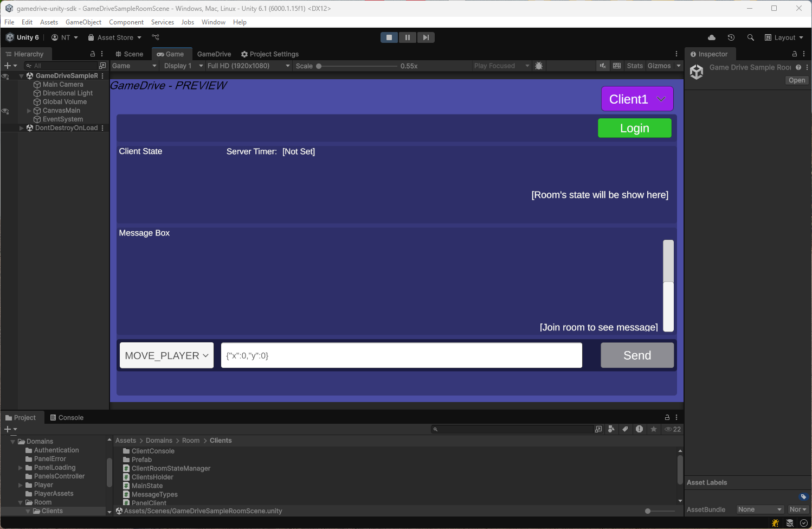Click the debugger attach bug icon in status bar
Screen dimensions: 812x529
pos(775,522)
